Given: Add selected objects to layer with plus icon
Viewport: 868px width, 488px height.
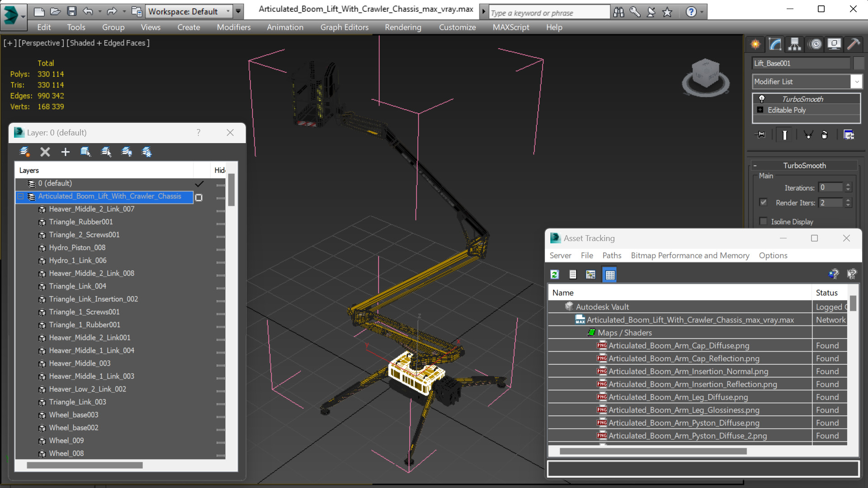Looking at the screenshot, I should [66, 152].
